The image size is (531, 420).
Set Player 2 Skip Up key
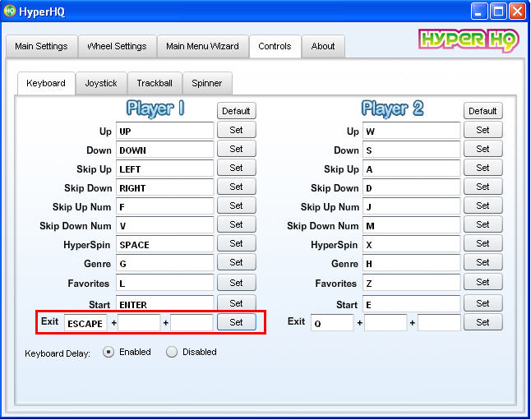(483, 168)
